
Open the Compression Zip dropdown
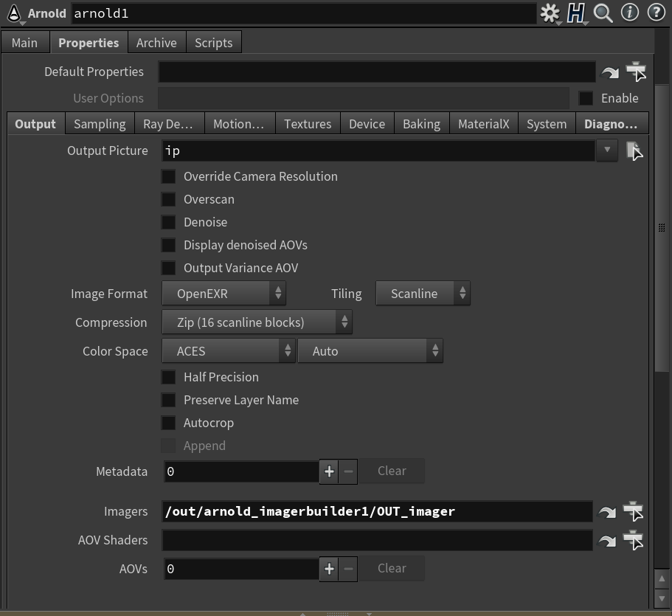pos(257,322)
